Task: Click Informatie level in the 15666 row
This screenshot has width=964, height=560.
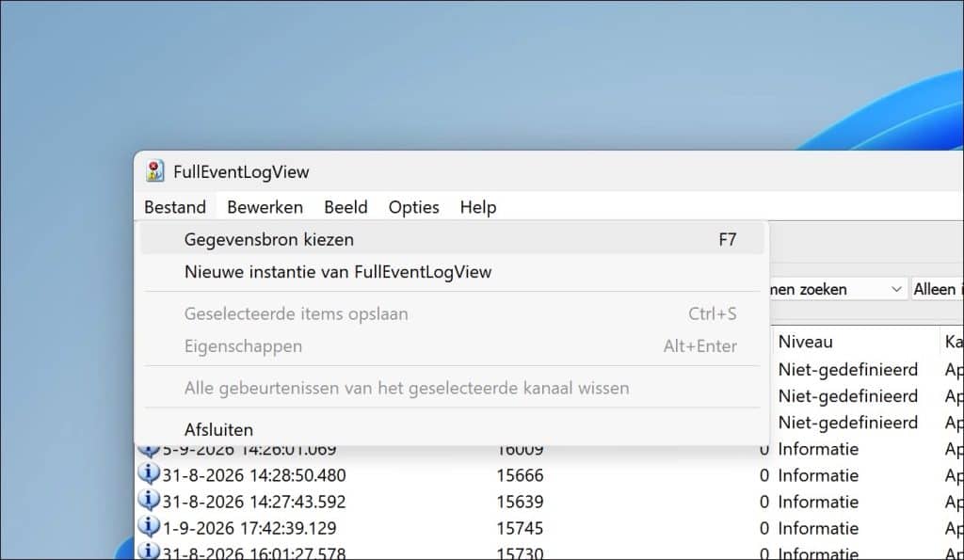Action: [818, 475]
